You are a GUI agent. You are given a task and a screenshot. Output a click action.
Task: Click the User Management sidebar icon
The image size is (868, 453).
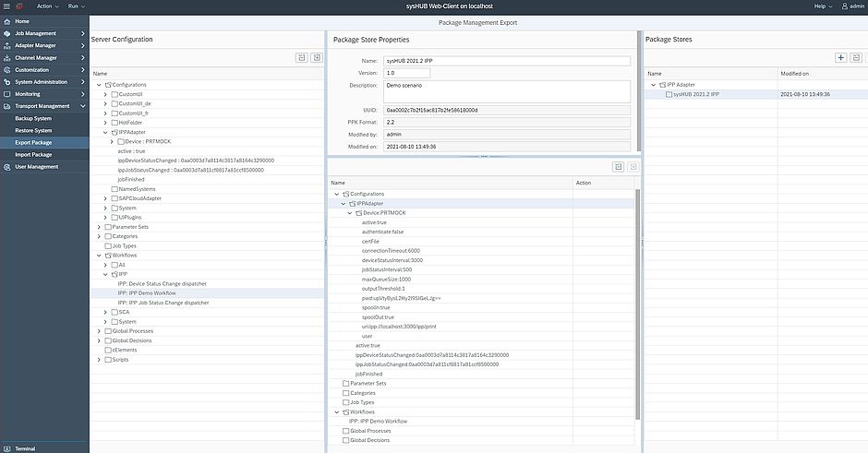point(7,167)
